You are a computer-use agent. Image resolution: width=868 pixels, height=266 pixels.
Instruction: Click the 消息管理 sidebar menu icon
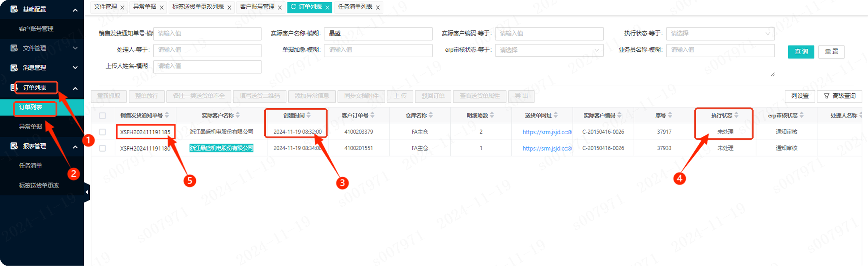[14, 68]
